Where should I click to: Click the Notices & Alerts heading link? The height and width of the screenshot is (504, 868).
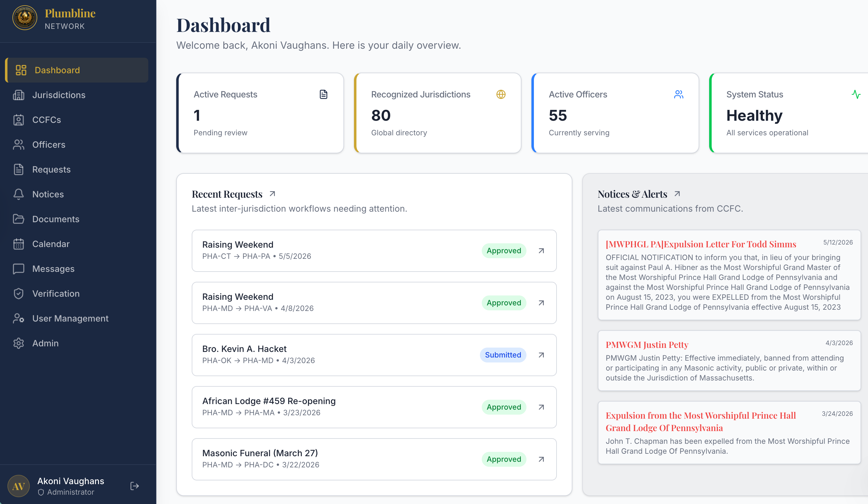pyautogui.click(x=633, y=194)
